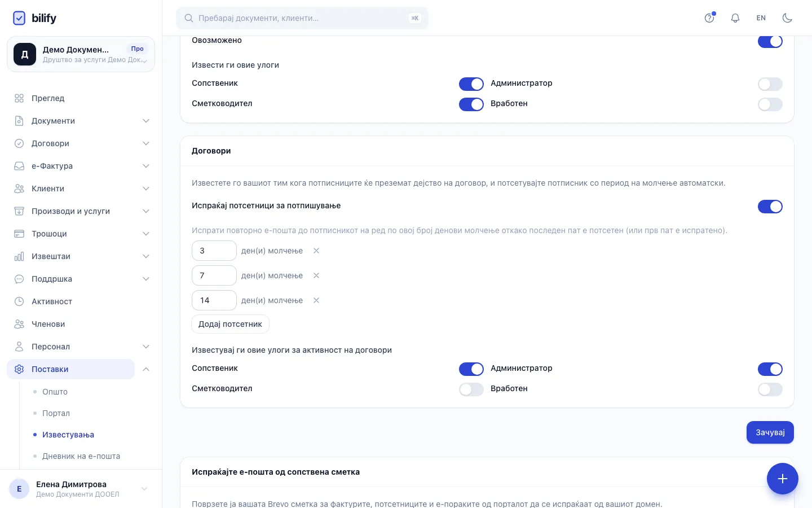Open the Демо Документи company switcher
This screenshot has height=508, width=812.
[81, 54]
